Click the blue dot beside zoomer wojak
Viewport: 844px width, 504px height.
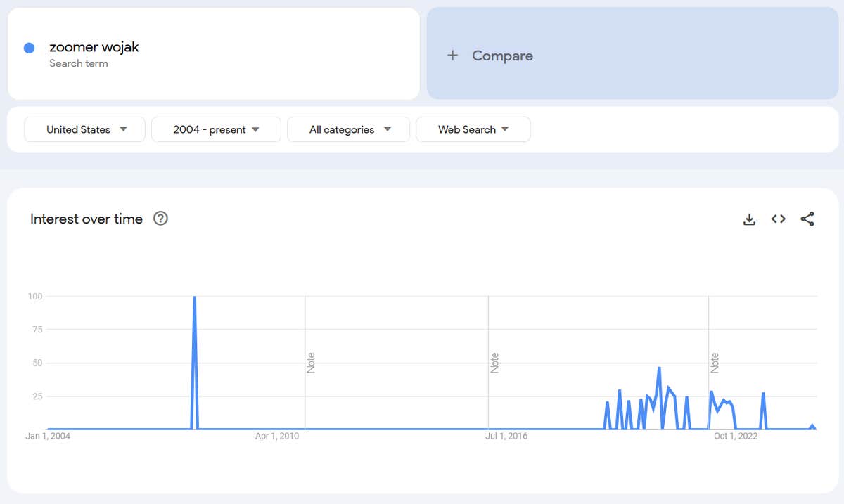30,48
